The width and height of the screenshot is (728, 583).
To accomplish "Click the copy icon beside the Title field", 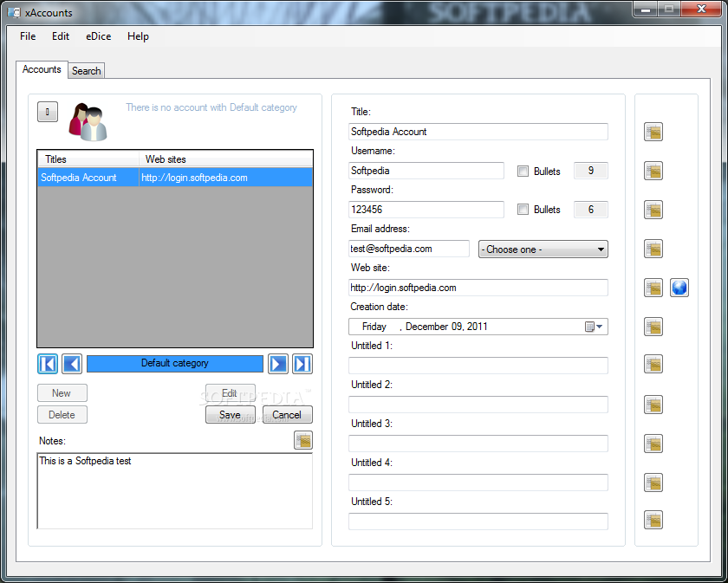I will pos(653,132).
